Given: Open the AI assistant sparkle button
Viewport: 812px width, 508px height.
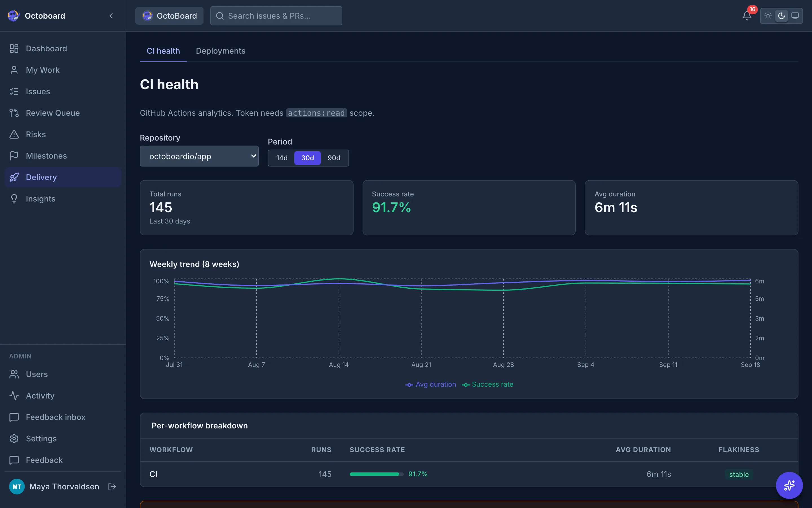Looking at the screenshot, I should click(789, 485).
